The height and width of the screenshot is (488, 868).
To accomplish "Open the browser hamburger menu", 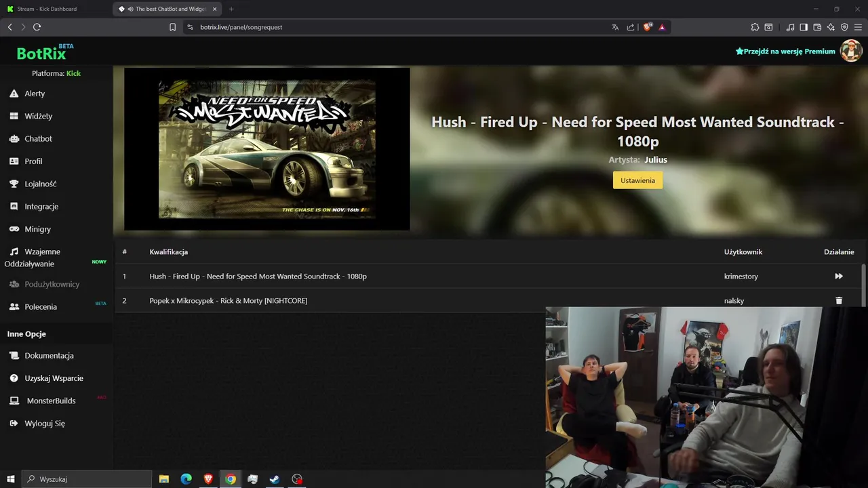I will pos(859,27).
